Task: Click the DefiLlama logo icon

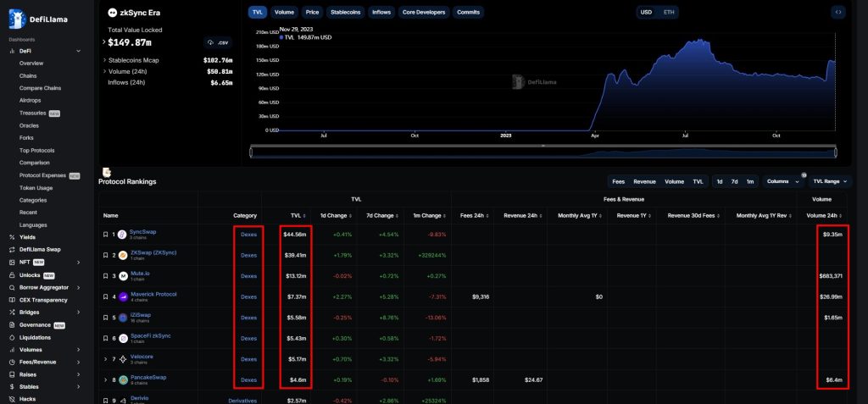Action: (x=16, y=17)
